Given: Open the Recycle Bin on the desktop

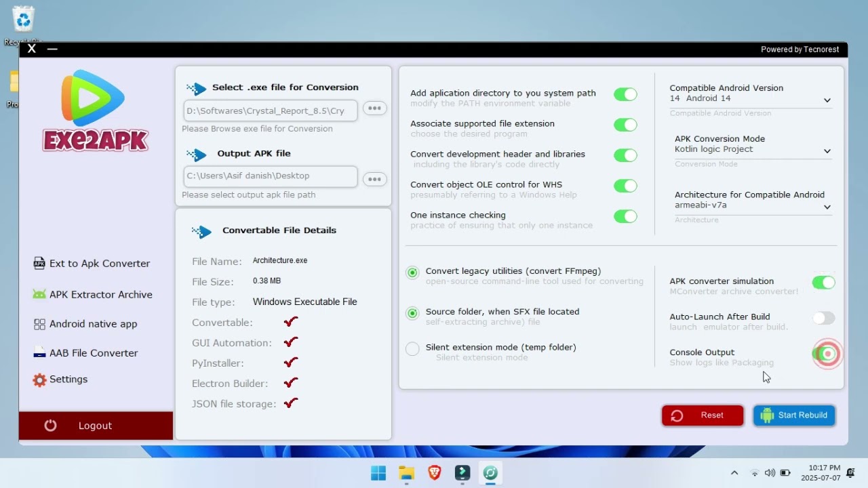Looking at the screenshot, I should coord(23,24).
